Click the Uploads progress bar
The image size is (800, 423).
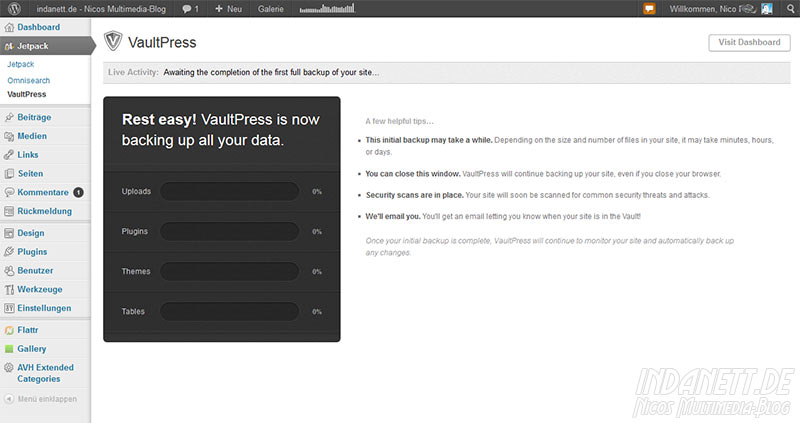pos(230,191)
